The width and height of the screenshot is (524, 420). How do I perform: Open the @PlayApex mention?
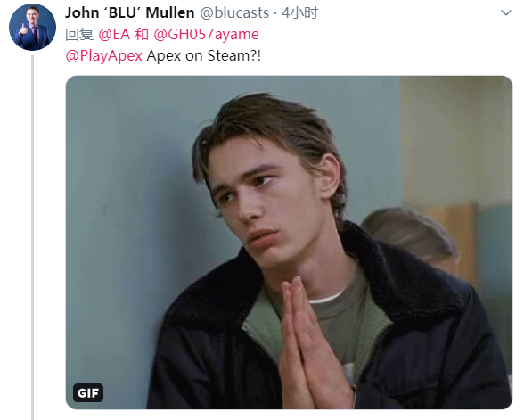point(104,55)
